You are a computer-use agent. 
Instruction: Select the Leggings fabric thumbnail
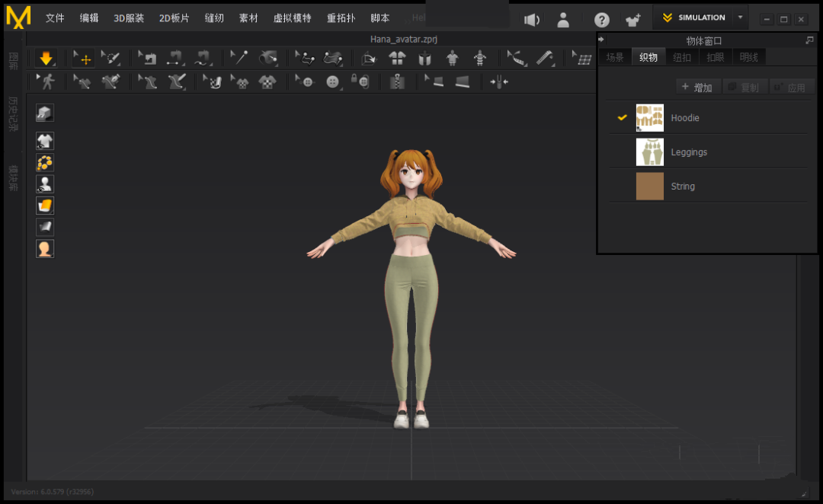pyautogui.click(x=650, y=152)
